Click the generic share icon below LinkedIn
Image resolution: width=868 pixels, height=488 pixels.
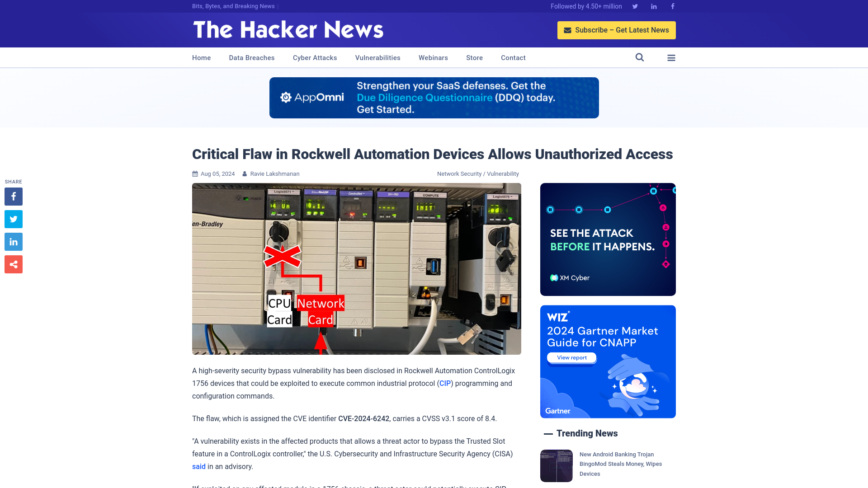(x=13, y=264)
